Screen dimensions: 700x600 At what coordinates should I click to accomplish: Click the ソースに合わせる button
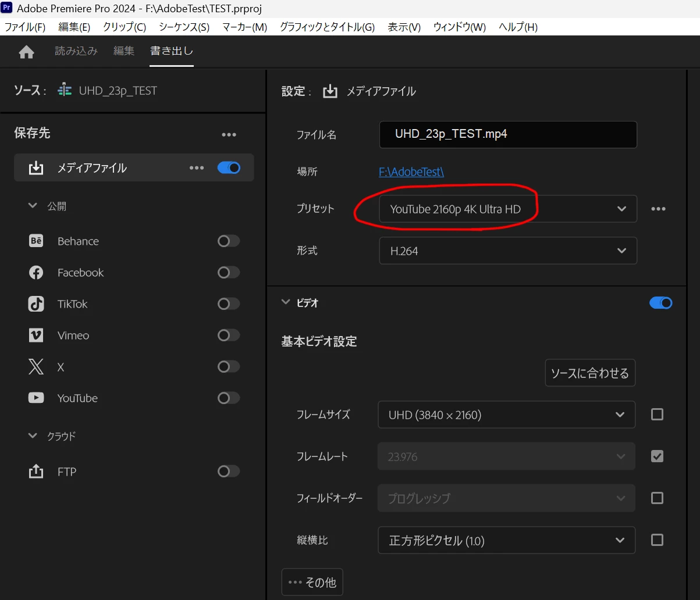[x=590, y=373]
